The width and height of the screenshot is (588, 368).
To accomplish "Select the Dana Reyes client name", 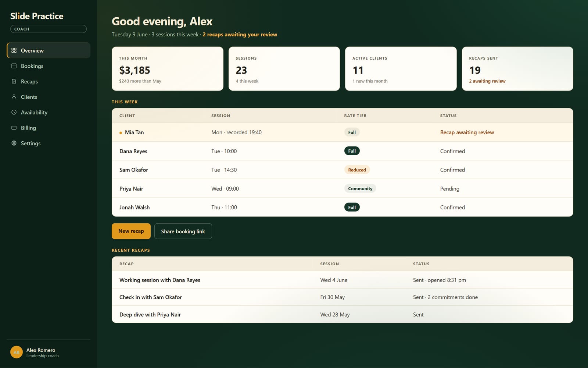I will coord(133,151).
